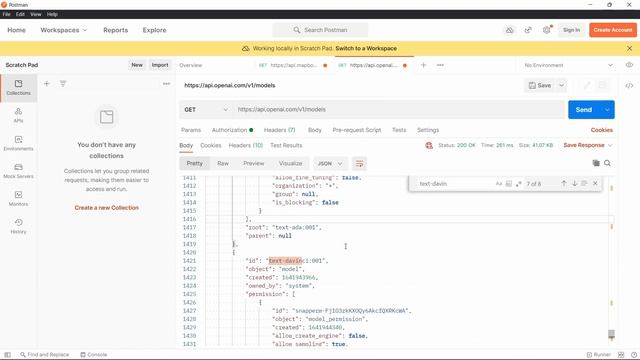The height and width of the screenshot is (360, 640).
Task: Expand the Save Response dropdown
Action: (588, 145)
